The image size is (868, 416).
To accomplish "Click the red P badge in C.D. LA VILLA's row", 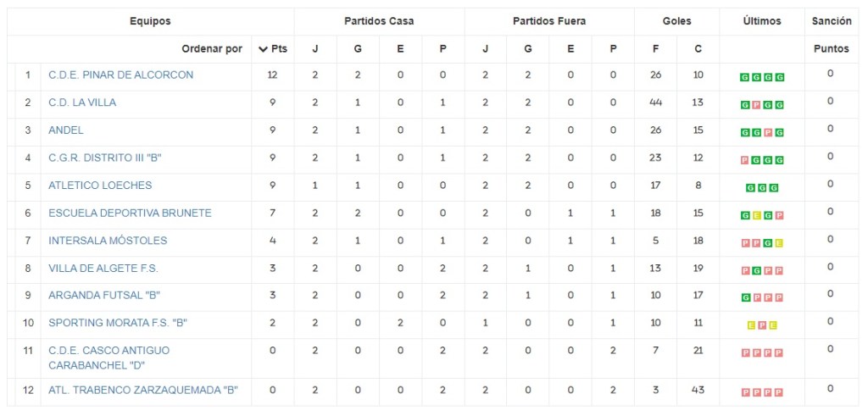I will pyautogui.click(x=756, y=105).
